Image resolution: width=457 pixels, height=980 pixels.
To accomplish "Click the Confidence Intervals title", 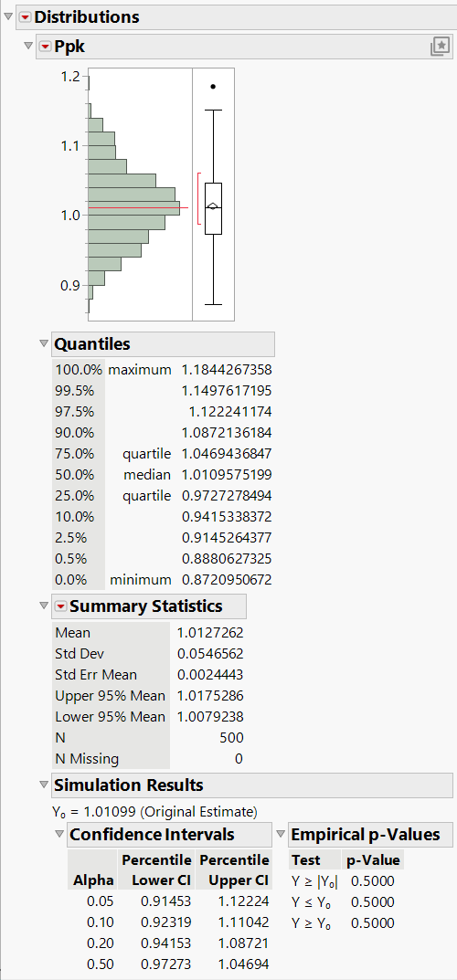I will coord(152,835).
